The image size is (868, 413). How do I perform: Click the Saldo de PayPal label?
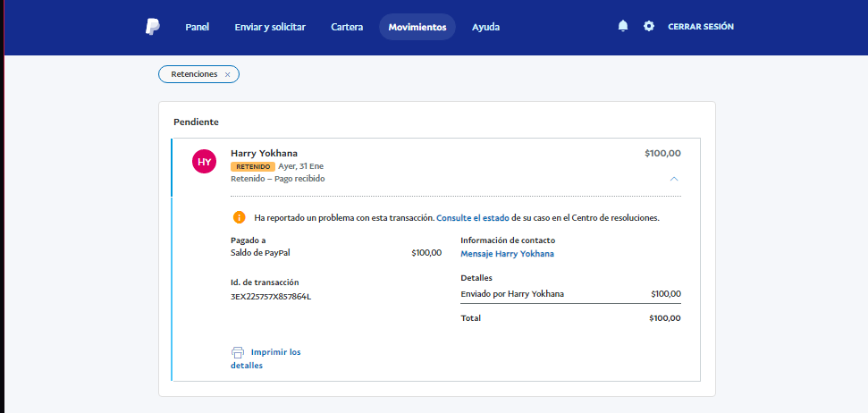[260, 253]
